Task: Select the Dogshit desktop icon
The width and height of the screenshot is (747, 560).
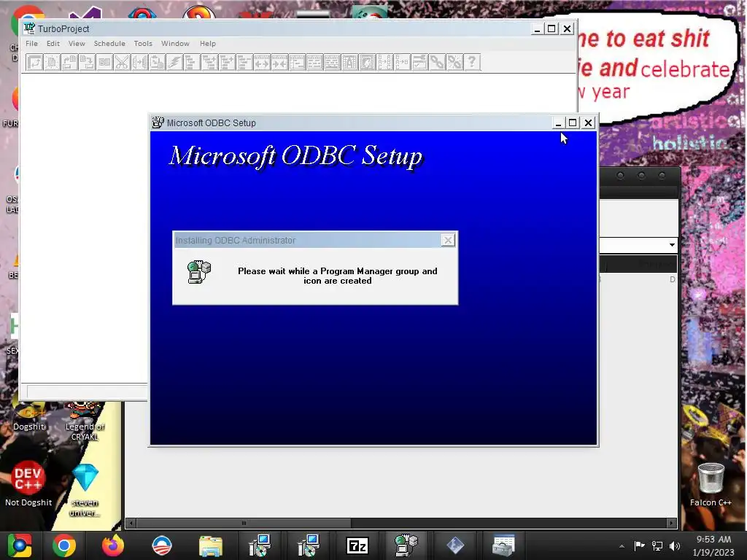Action: click(x=28, y=416)
